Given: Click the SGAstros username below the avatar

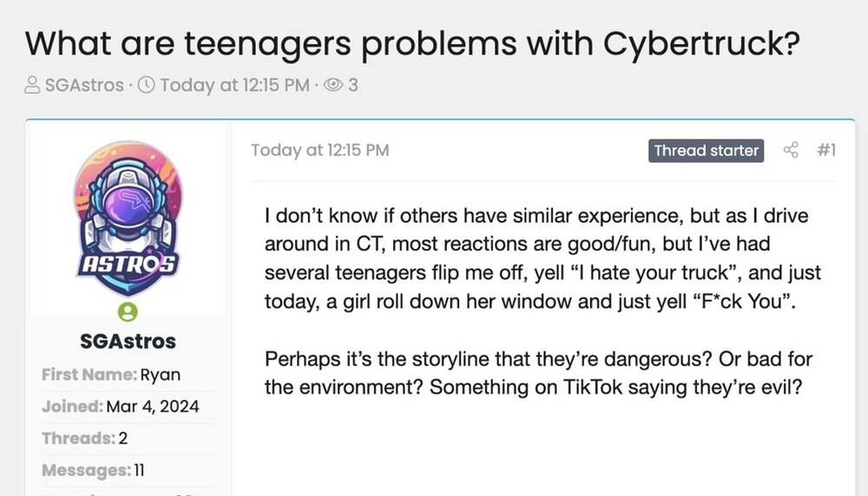Looking at the screenshot, I should 128,342.
